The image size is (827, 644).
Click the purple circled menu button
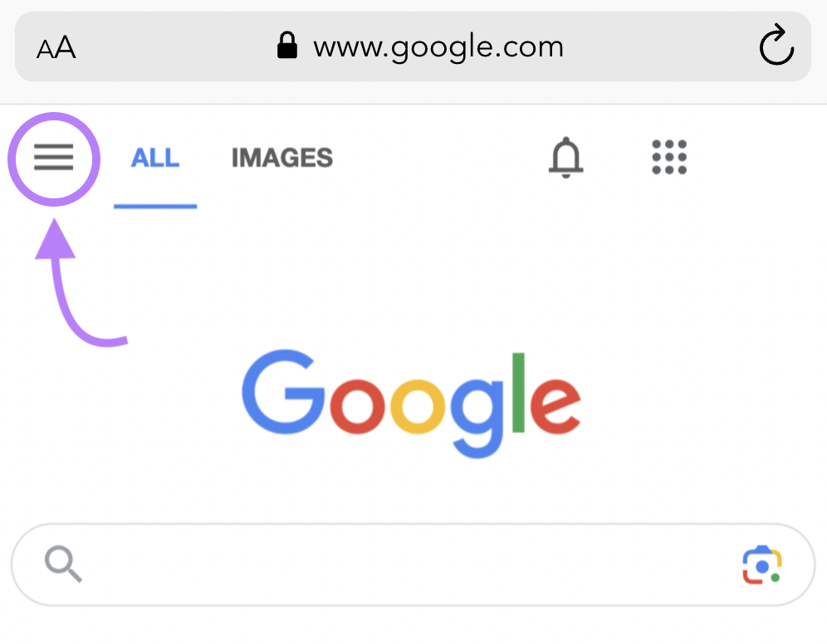[53, 158]
